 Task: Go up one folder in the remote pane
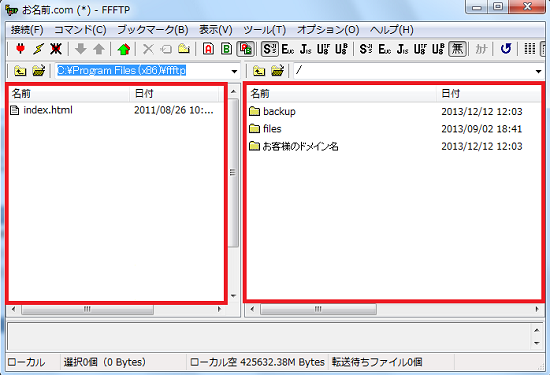tap(259, 71)
